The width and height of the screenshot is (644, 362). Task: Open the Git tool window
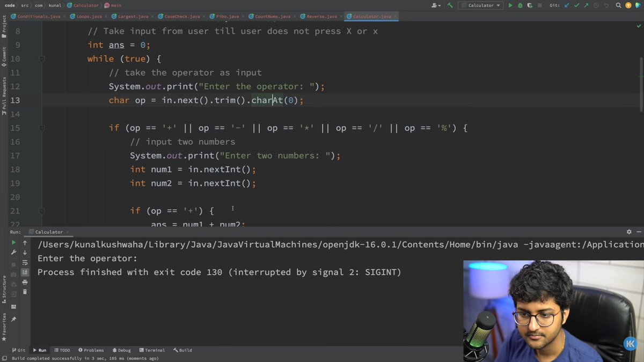(18, 350)
